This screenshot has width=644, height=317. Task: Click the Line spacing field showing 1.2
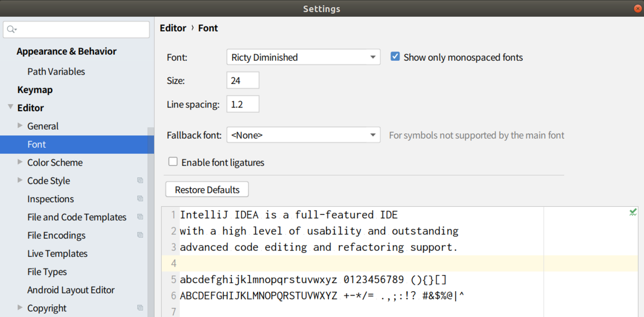[x=243, y=104]
